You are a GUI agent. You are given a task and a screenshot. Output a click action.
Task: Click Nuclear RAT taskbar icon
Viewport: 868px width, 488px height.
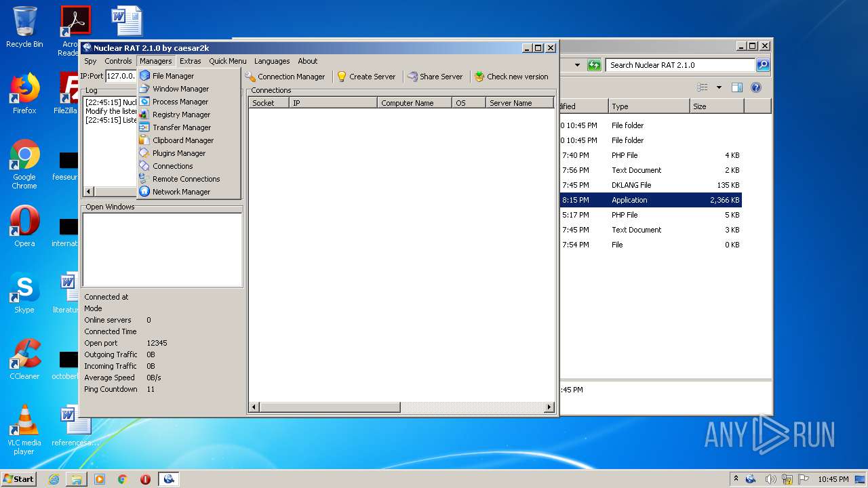point(168,479)
